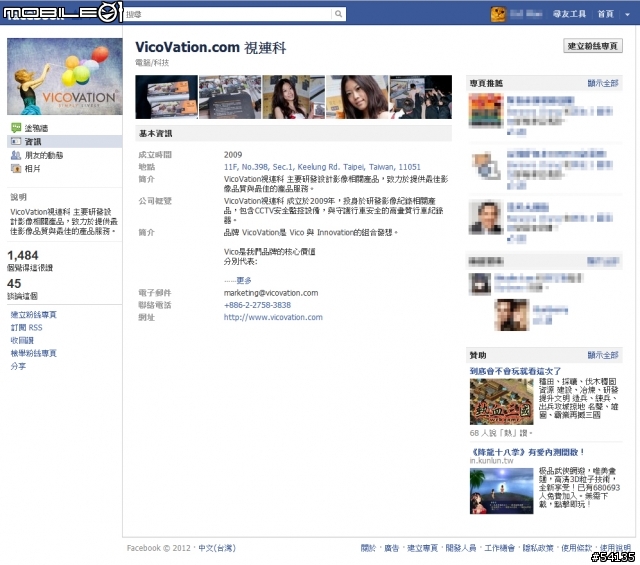Open fifth photo thumbnail of crowd
640x565 pixels.
(x=421, y=97)
